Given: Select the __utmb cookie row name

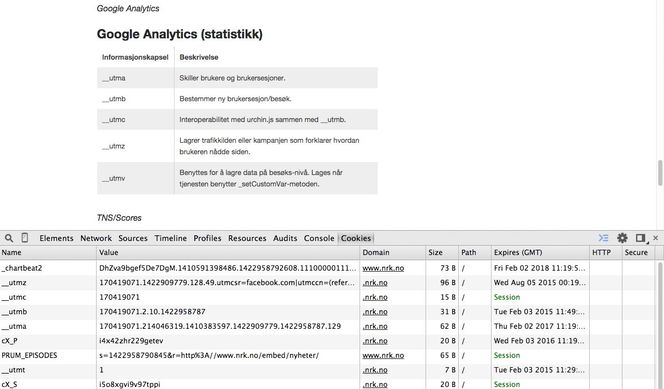Looking at the screenshot, I should point(14,312).
